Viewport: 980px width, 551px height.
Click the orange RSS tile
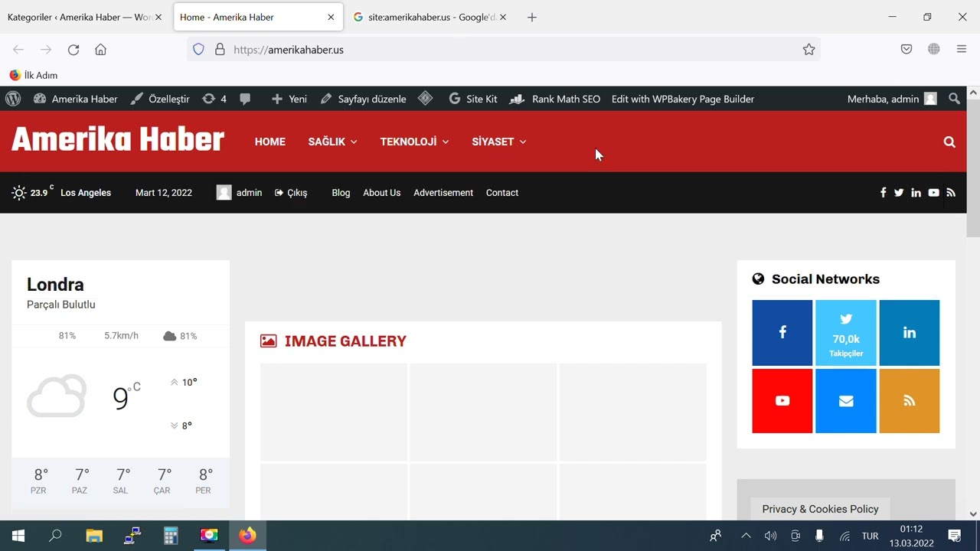(x=910, y=401)
